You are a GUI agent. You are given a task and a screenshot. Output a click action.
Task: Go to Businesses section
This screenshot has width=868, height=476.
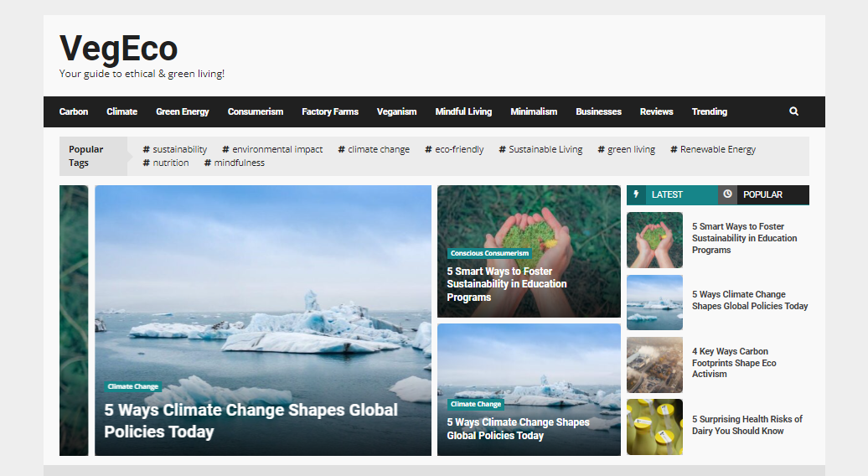click(x=598, y=111)
